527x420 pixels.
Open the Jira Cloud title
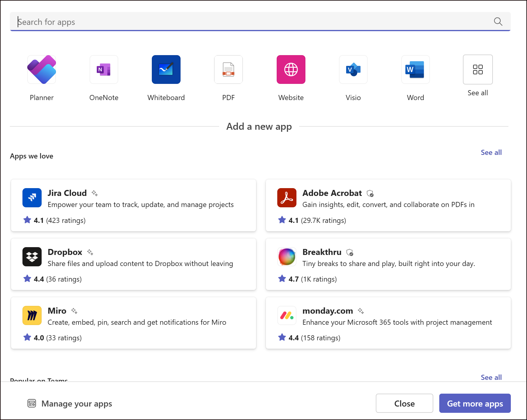67,193
